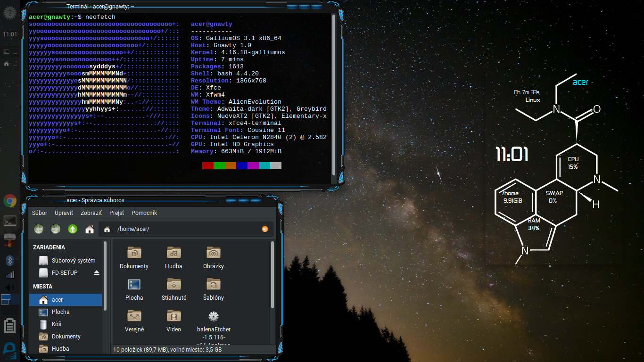Click the volume speaker icon in panel
The height and width of the screenshot is (362, 644).
click(x=10, y=287)
